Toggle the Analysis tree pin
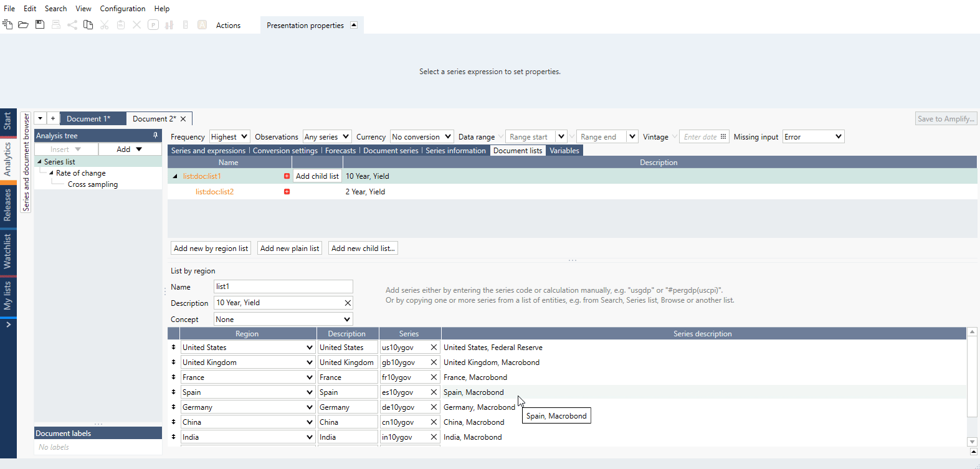 [x=155, y=135]
